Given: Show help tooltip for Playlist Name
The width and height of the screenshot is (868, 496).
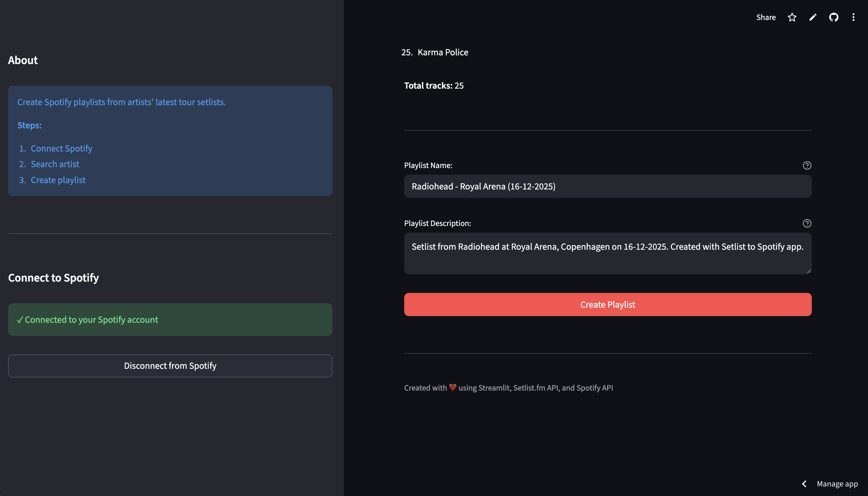Looking at the screenshot, I should pos(807,165).
